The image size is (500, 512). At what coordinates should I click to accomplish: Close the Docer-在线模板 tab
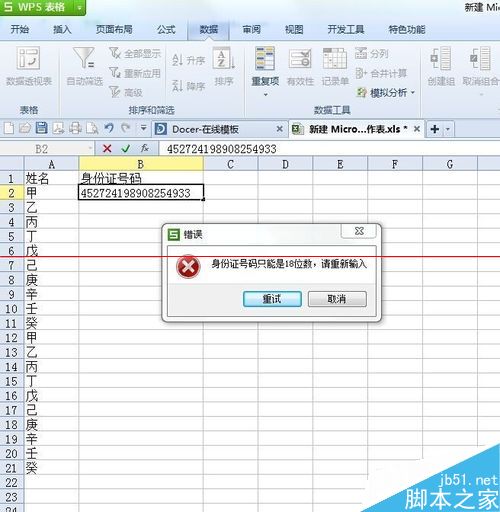pyautogui.click(x=279, y=129)
